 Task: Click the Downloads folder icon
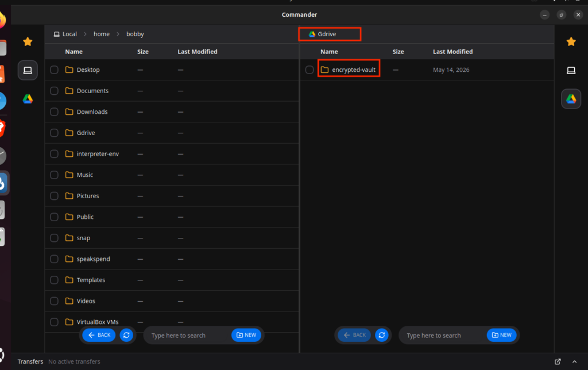pos(69,111)
